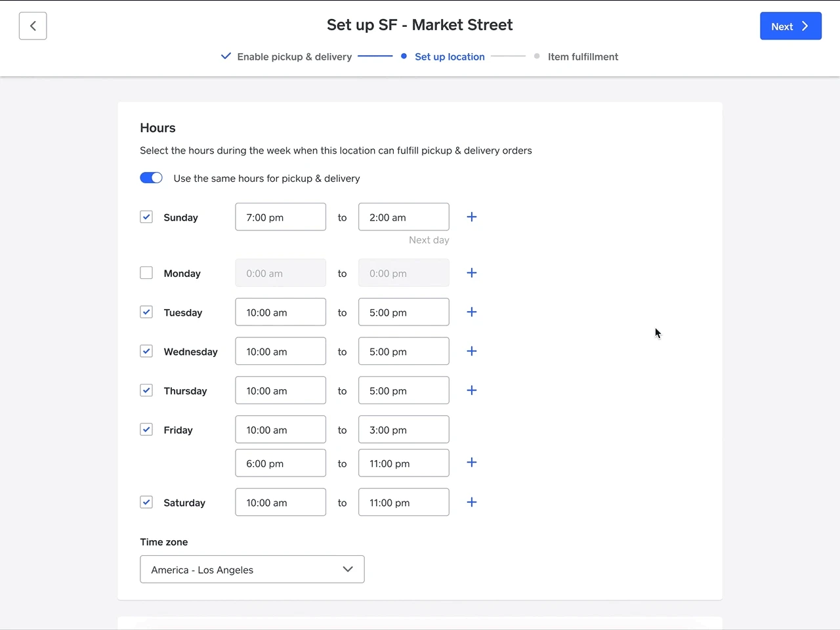Go to Enable pickup & delivery step
This screenshot has width=840, height=630.
click(287, 56)
